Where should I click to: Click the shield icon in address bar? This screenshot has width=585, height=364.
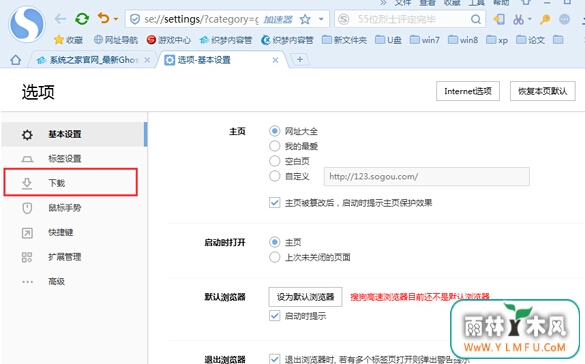[x=135, y=19]
